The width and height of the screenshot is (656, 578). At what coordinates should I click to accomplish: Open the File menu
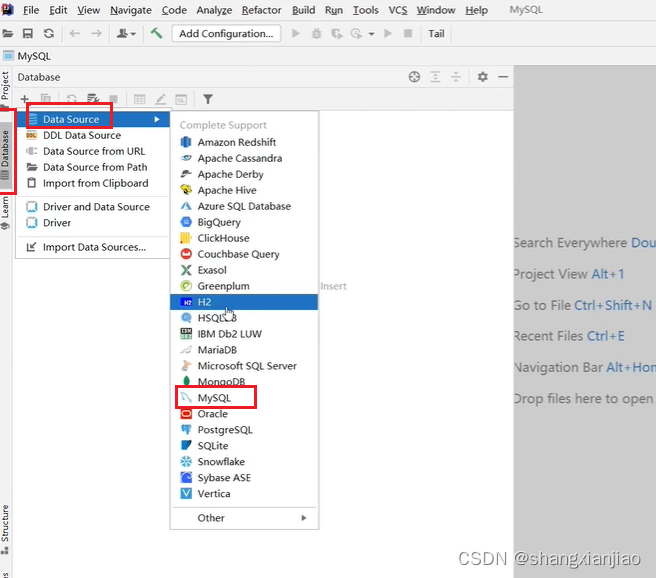pos(31,10)
